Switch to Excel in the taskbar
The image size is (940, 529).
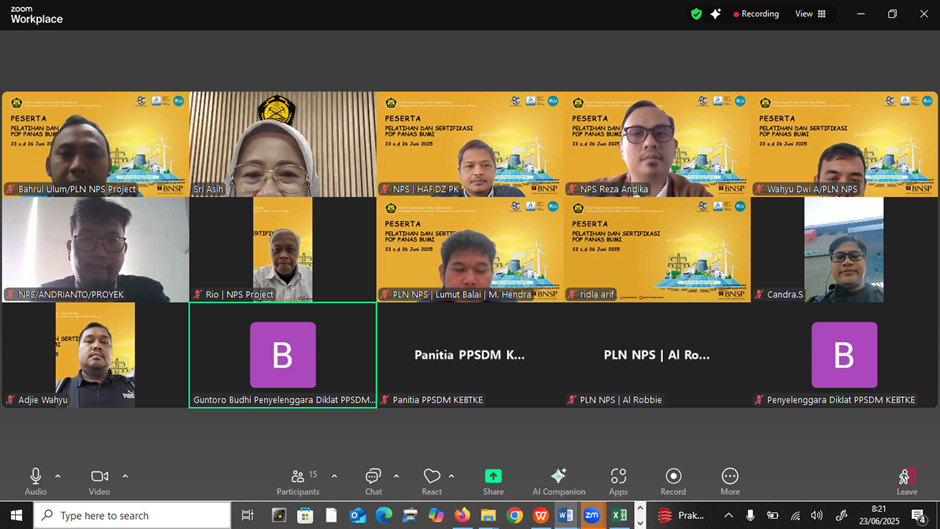coord(619,515)
